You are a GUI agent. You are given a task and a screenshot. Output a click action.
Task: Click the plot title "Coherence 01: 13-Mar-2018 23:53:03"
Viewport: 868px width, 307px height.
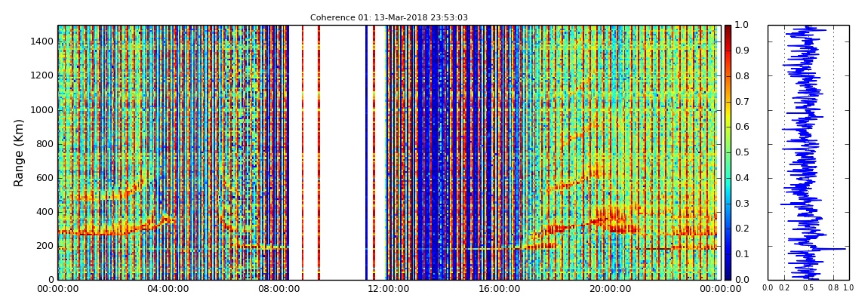[x=389, y=17]
